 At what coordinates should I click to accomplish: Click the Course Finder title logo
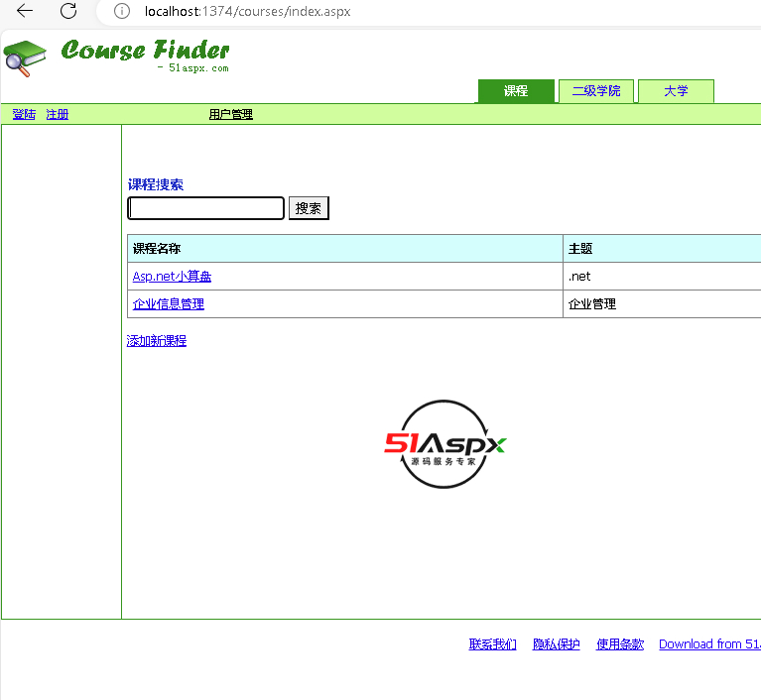(x=145, y=51)
